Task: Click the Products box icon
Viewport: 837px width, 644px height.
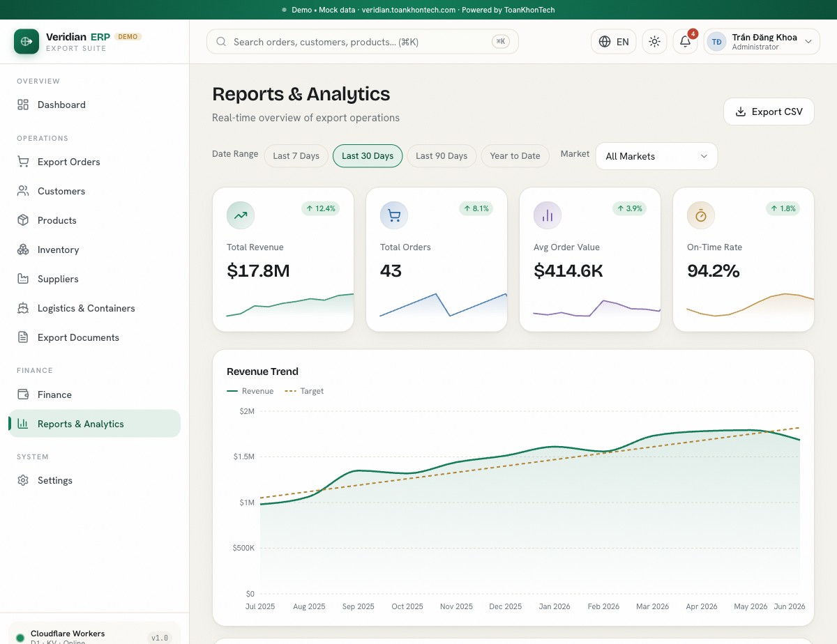Action: pyautogui.click(x=23, y=220)
